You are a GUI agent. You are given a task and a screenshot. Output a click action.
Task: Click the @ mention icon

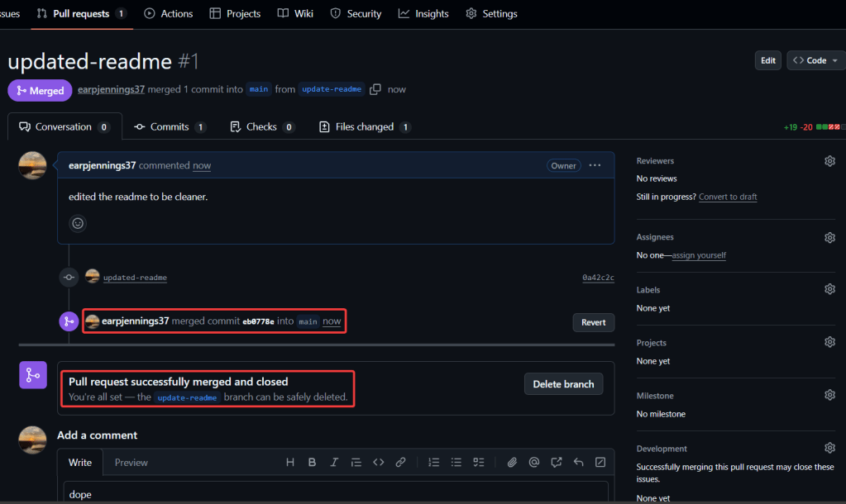coord(534,463)
